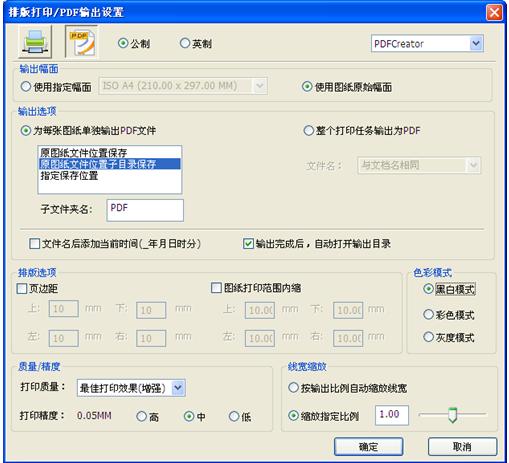
Task: Open the PDFCreator printer dropdown
Action: coord(476,43)
